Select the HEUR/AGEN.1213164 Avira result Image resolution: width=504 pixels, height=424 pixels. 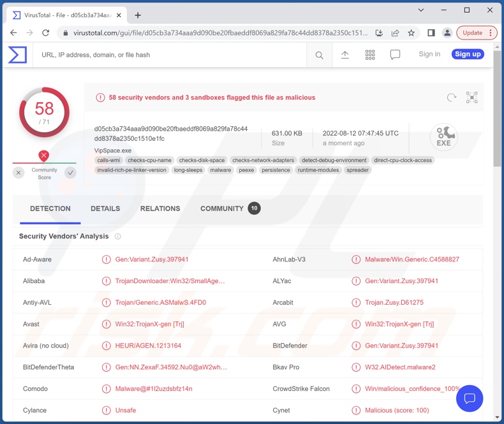tap(148, 346)
